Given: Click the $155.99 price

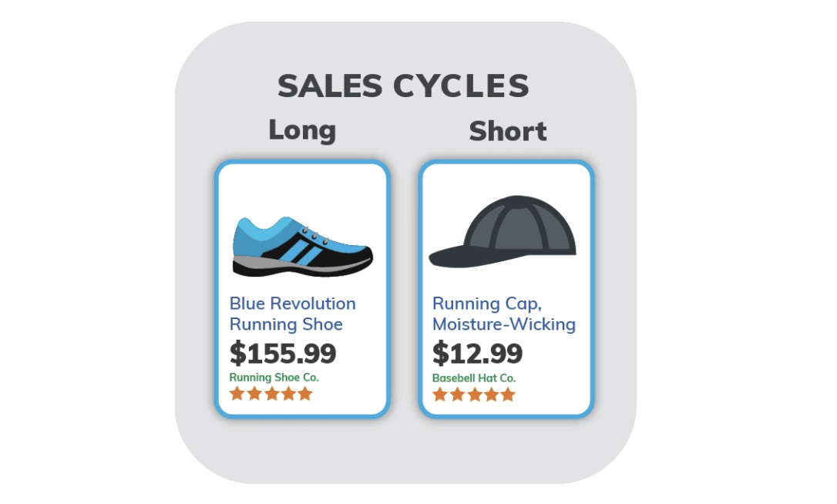Looking at the screenshot, I should (283, 354).
